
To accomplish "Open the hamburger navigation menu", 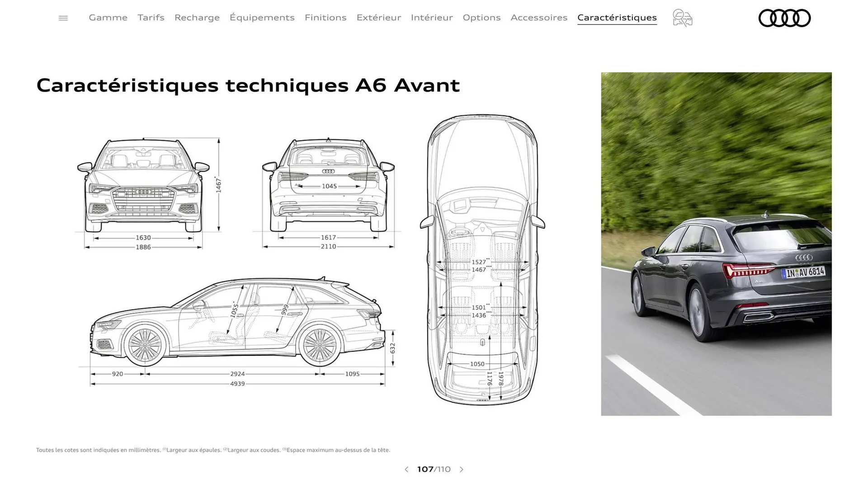I will (63, 18).
